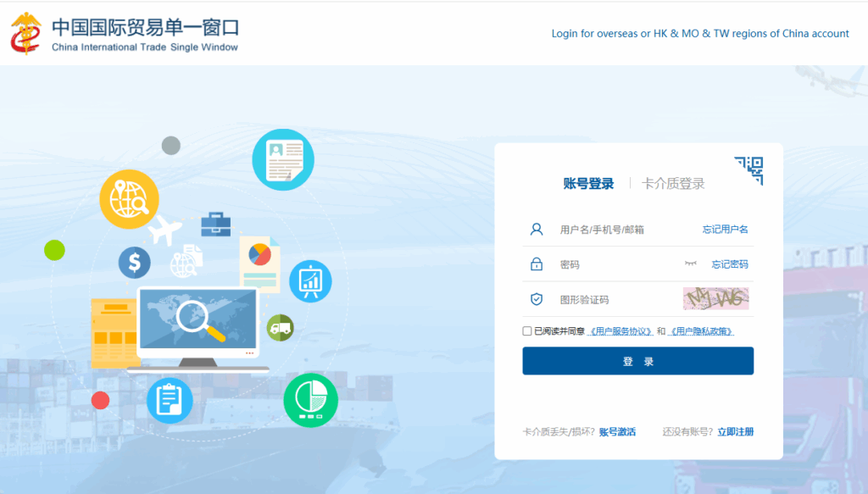The width and height of the screenshot is (868, 494).
Task: Click the user silhouette icon beside username field
Action: 536,229
